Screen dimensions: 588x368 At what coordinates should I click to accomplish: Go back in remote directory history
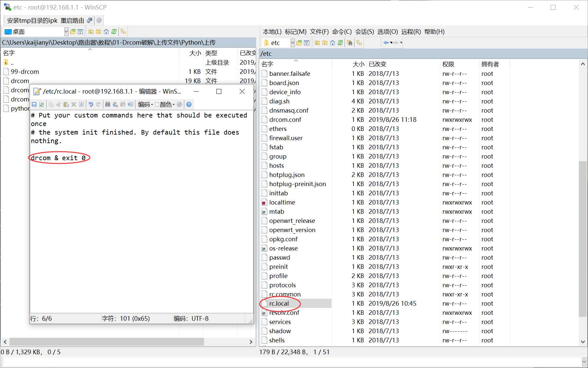click(386, 43)
